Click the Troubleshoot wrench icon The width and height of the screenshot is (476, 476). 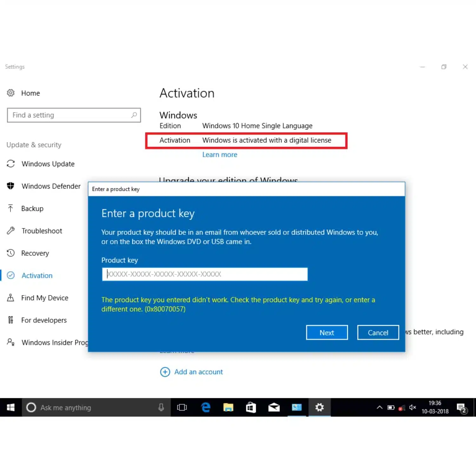tap(11, 231)
